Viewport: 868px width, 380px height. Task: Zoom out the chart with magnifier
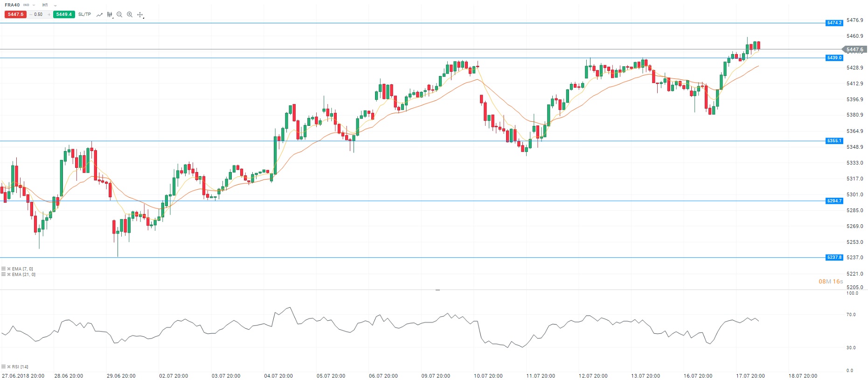tap(119, 15)
